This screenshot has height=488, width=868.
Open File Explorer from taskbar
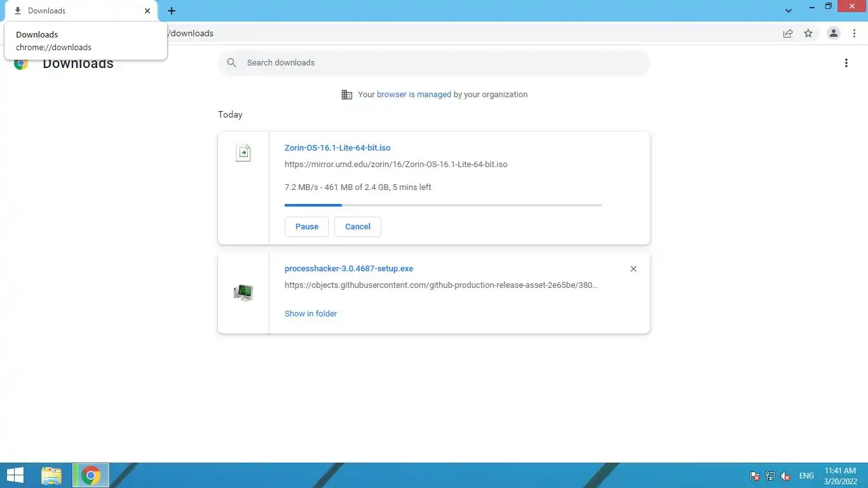coord(51,475)
